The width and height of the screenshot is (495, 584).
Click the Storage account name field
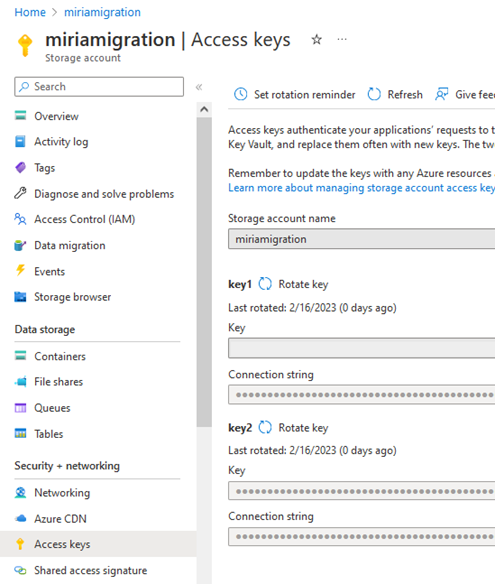click(361, 239)
